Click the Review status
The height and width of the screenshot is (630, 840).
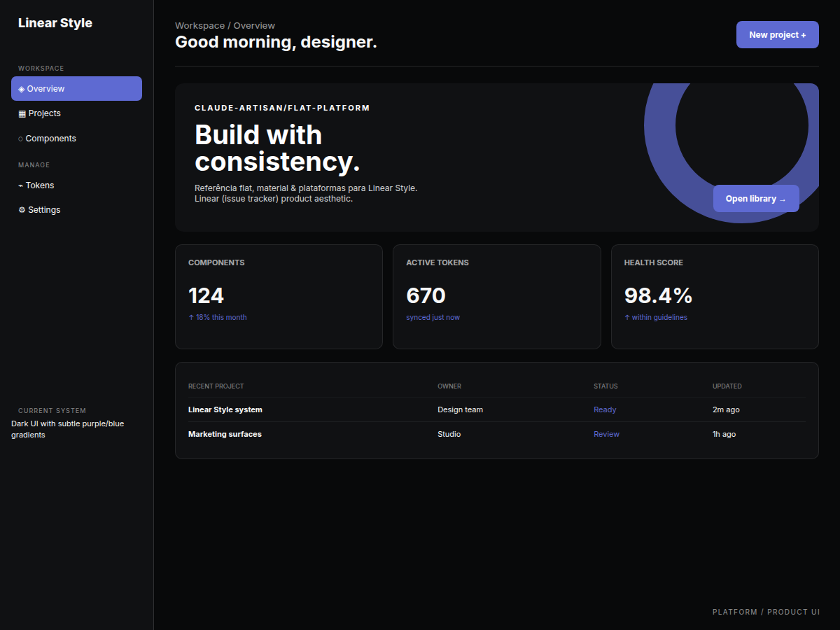pyautogui.click(x=606, y=434)
